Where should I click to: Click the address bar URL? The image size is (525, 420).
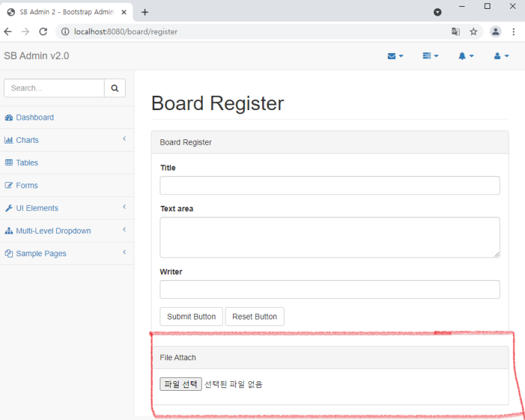(126, 32)
